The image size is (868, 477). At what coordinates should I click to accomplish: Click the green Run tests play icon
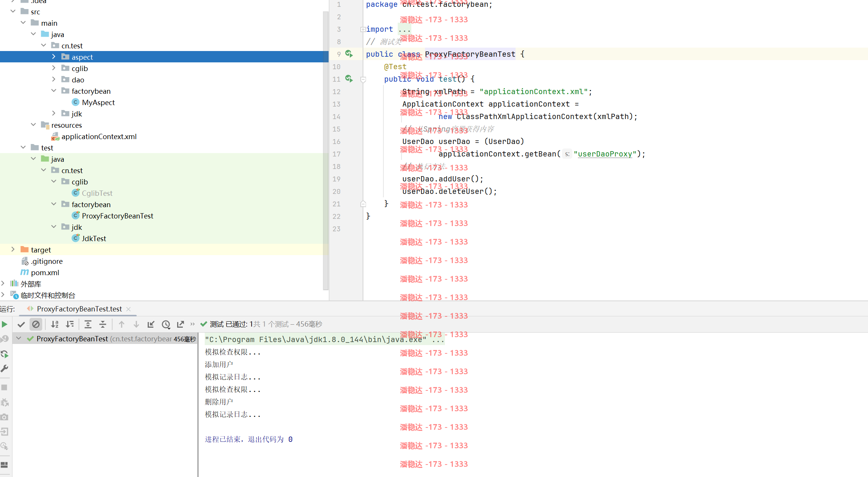5,324
